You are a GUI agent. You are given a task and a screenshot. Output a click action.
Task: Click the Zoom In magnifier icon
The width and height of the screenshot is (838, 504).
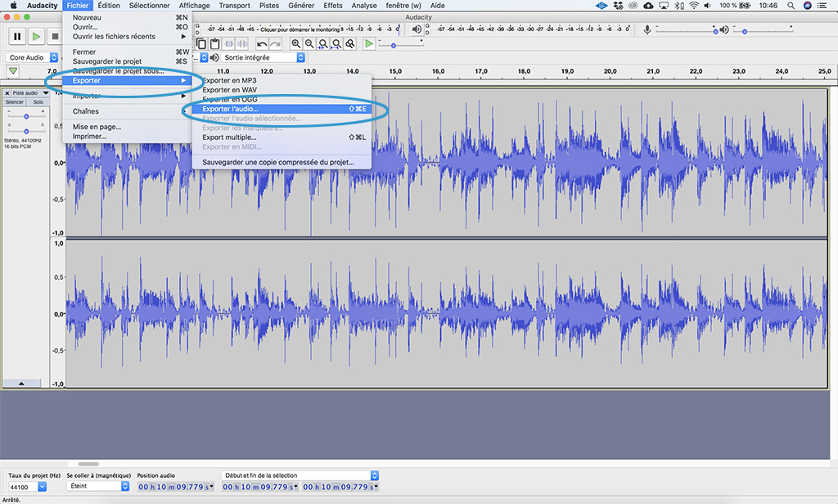pyautogui.click(x=295, y=44)
